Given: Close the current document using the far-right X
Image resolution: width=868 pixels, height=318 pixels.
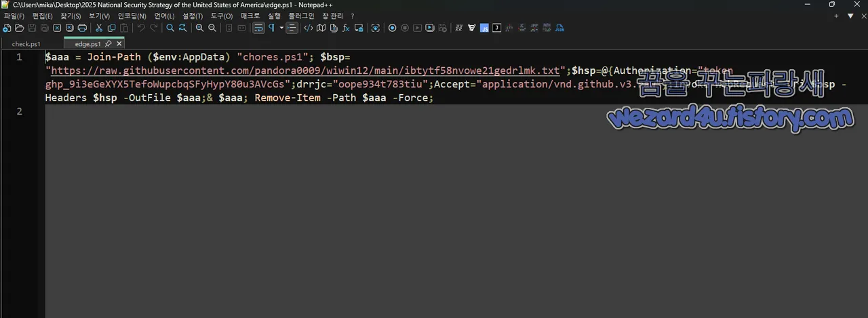Looking at the screenshot, I should coord(863,16).
